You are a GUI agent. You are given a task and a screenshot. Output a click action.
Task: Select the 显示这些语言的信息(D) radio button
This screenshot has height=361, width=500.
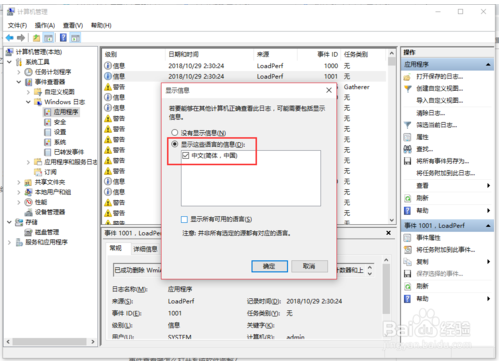point(175,144)
